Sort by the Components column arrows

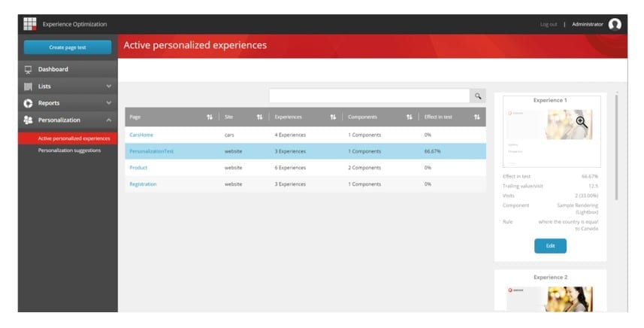coord(410,117)
